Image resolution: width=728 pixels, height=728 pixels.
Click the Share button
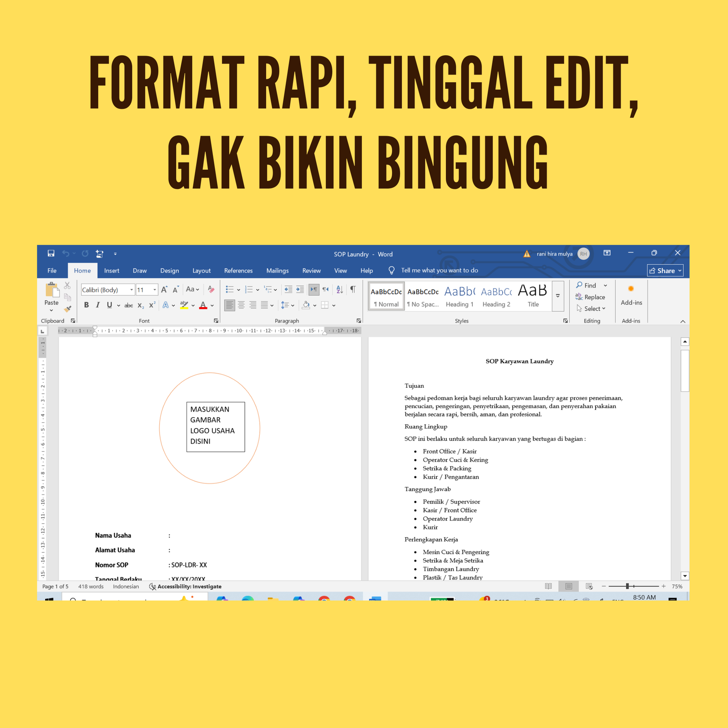click(665, 271)
